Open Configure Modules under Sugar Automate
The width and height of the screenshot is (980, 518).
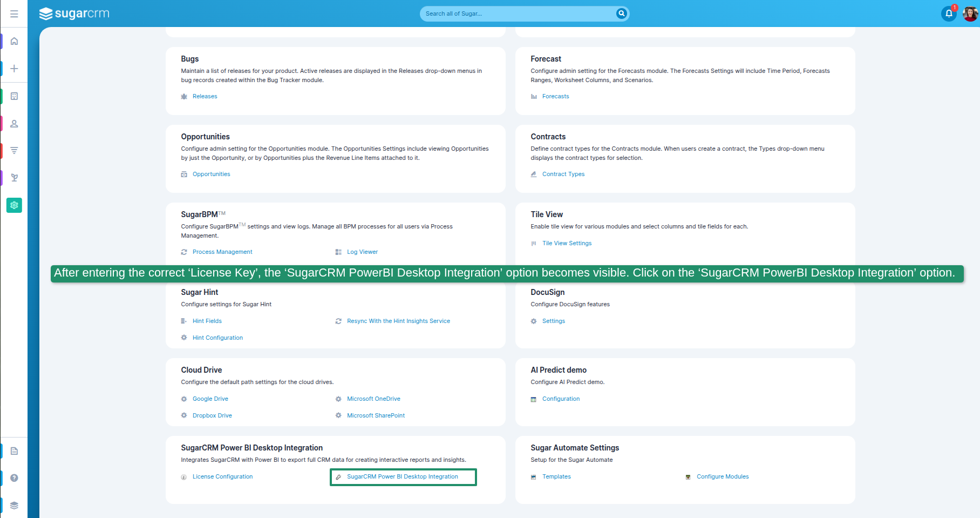click(722, 477)
